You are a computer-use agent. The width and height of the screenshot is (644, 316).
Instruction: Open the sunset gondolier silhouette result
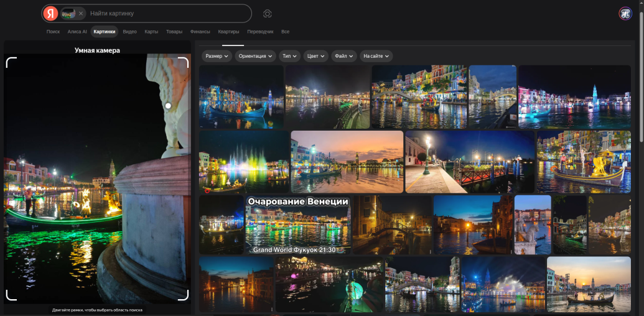pyautogui.click(x=589, y=284)
